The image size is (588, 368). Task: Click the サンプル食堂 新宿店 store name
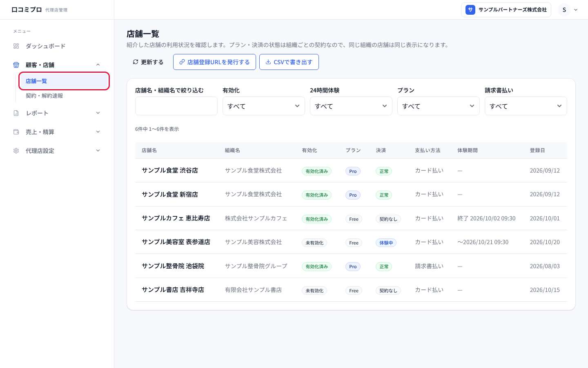pos(170,194)
